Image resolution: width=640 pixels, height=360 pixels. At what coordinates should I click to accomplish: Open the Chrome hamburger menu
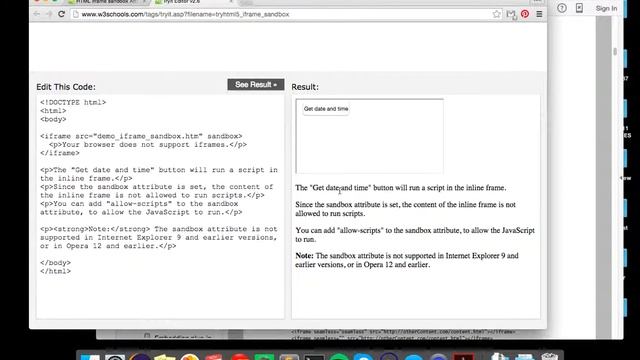(539, 14)
